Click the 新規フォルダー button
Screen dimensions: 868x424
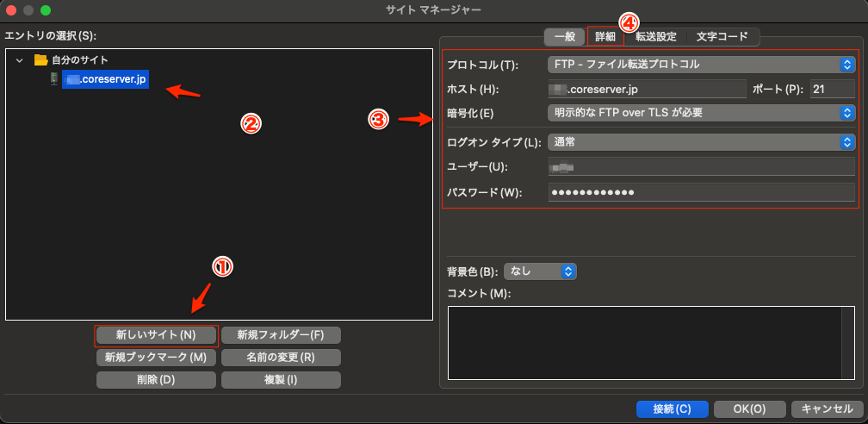pyautogui.click(x=281, y=334)
